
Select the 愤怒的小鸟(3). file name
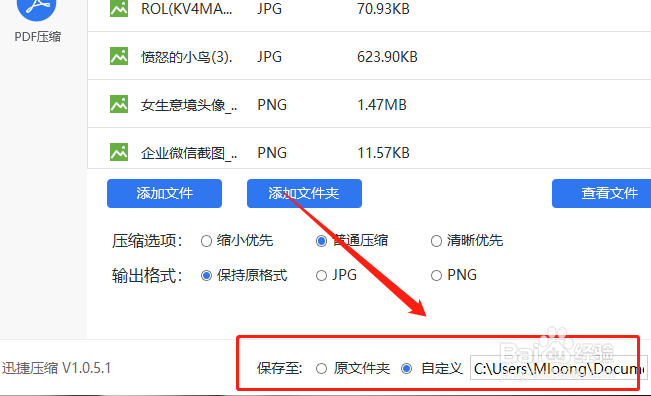coord(186,57)
